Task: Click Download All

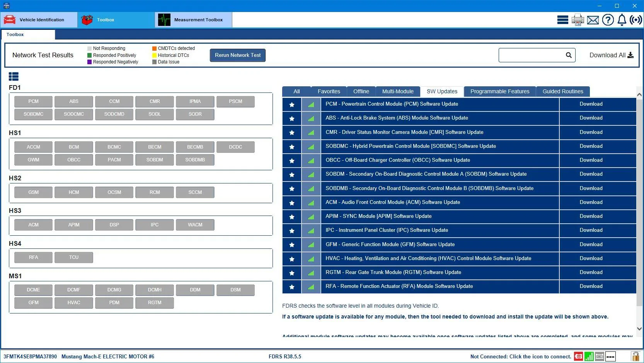Action: (611, 55)
